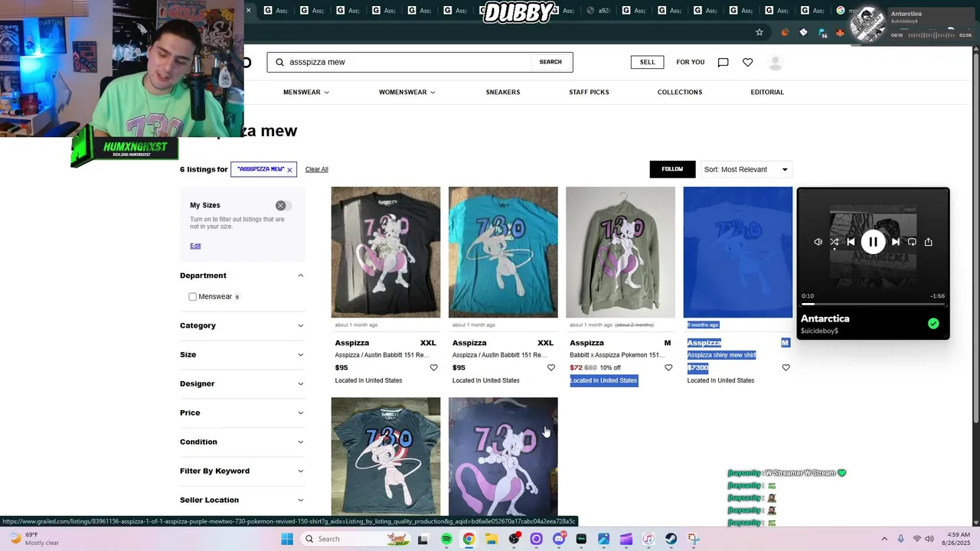Check the Menswear checkbox
Screen dimensions: 980x551
pyautogui.click(x=193, y=297)
